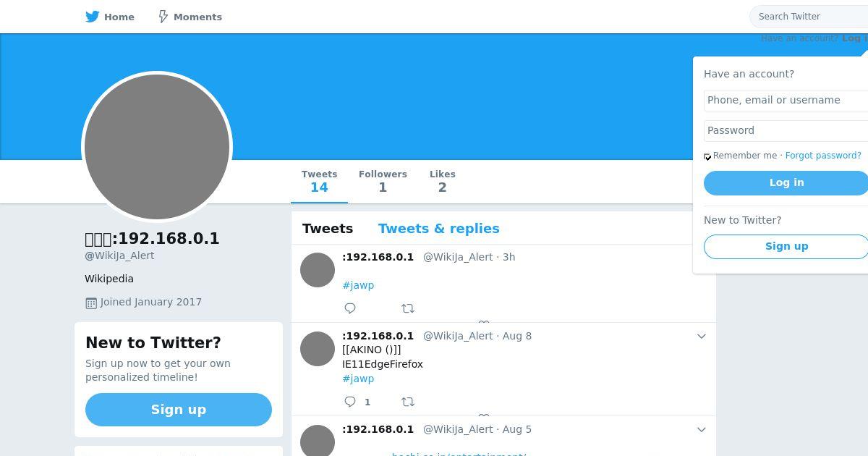Click the big Sign up button in sidebar
Image resolution: width=868 pixels, height=456 pixels.
point(179,410)
